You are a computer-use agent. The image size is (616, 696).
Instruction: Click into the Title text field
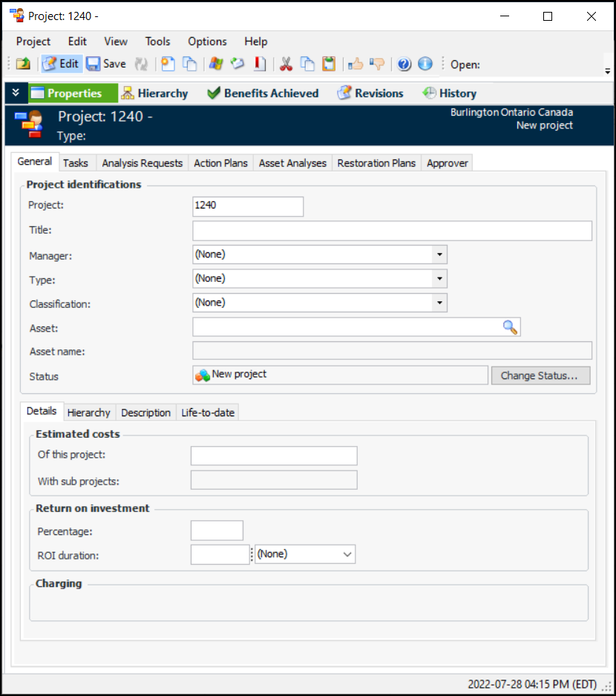point(392,231)
